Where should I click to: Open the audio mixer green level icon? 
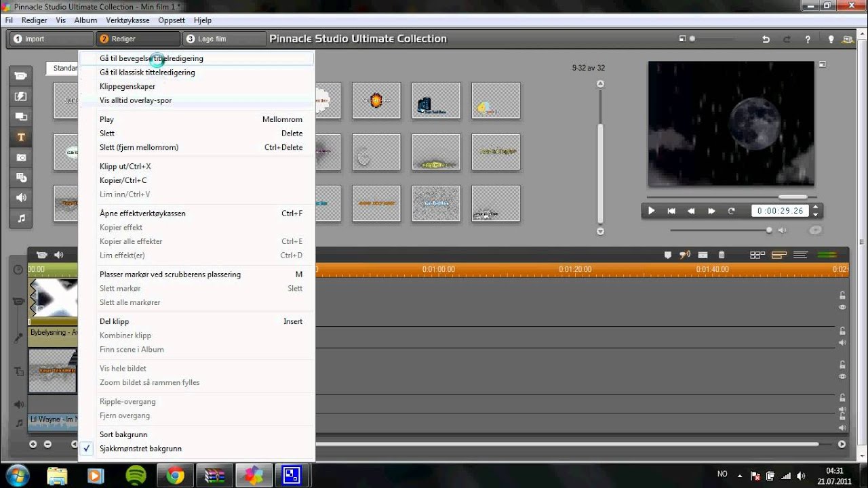pos(827,256)
